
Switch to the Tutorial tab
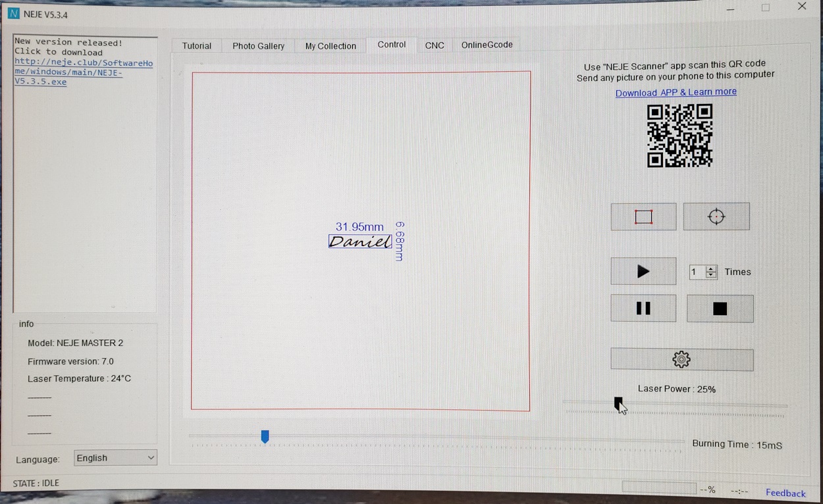point(197,46)
